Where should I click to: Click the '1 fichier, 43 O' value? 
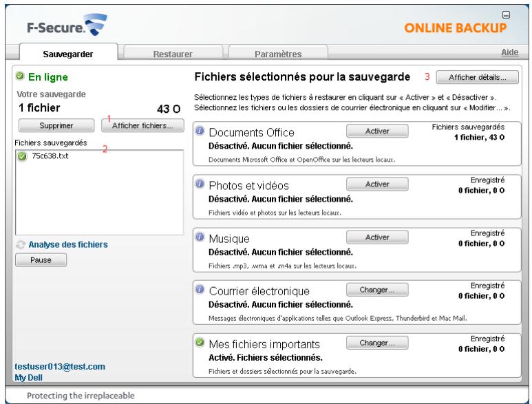tap(479, 138)
